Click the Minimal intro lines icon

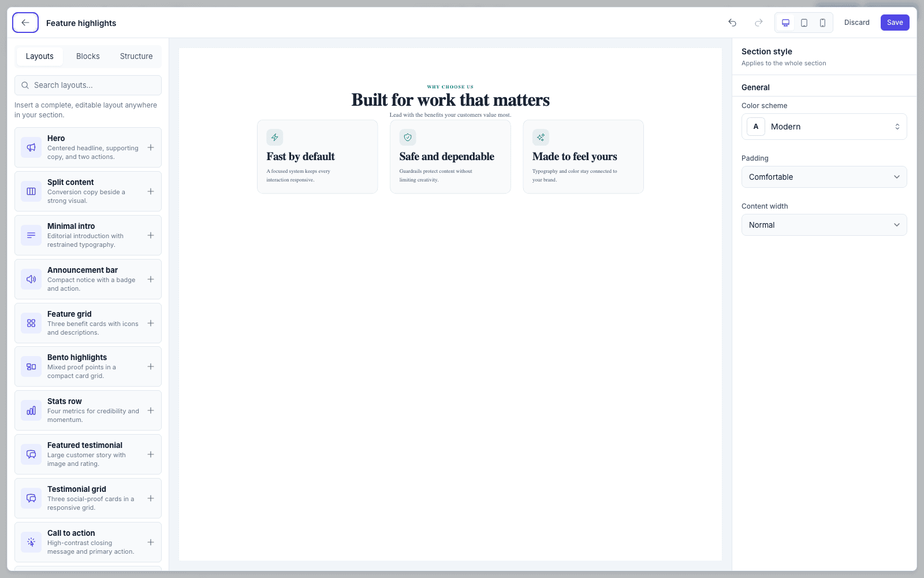click(31, 235)
